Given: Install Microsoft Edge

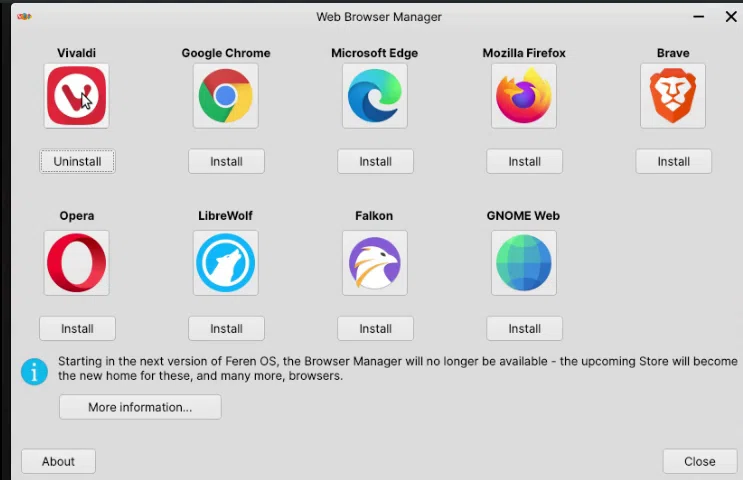Looking at the screenshot, I should coord(375,162).
